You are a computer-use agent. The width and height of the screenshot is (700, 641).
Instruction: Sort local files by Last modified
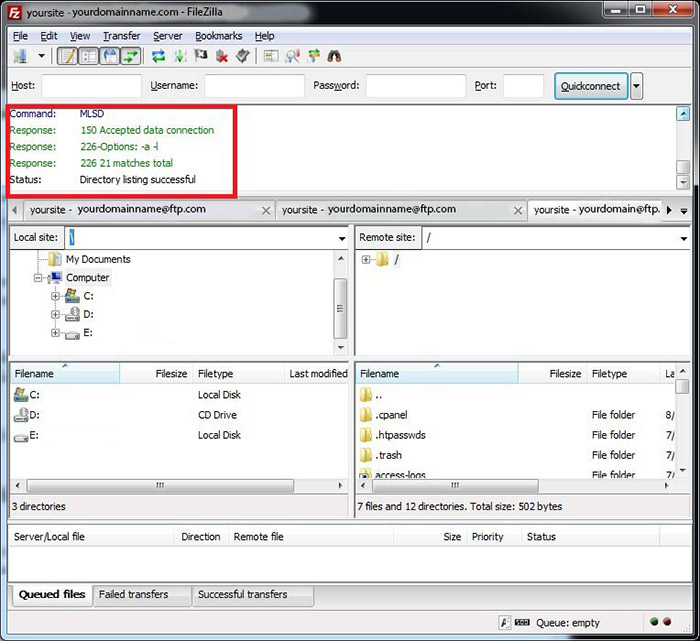(x=317, y=374)
